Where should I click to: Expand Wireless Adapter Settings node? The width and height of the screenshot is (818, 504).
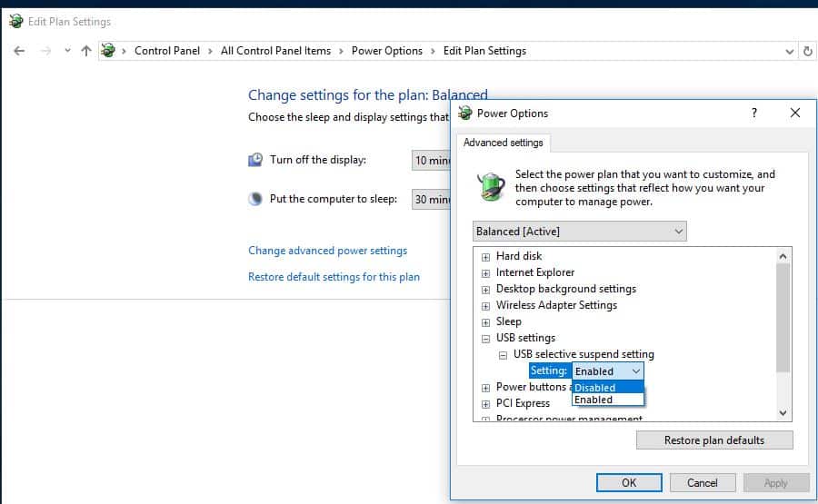(x=485, y=306)
